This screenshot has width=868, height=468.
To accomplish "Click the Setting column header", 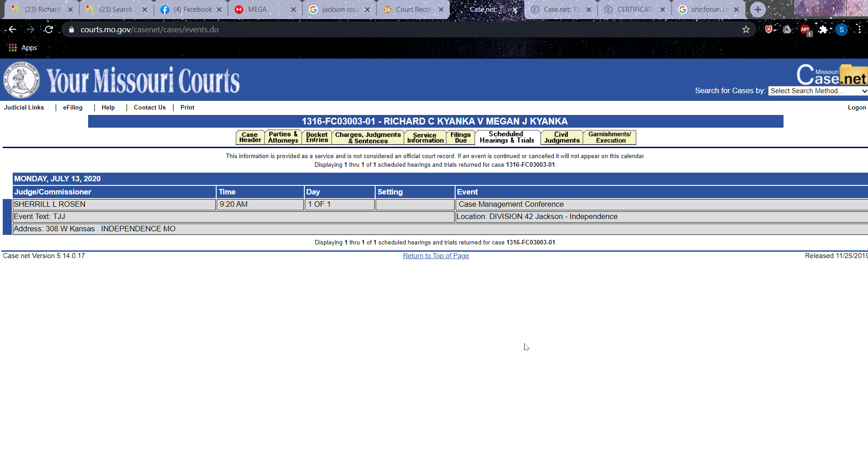I will coord(415,192).
